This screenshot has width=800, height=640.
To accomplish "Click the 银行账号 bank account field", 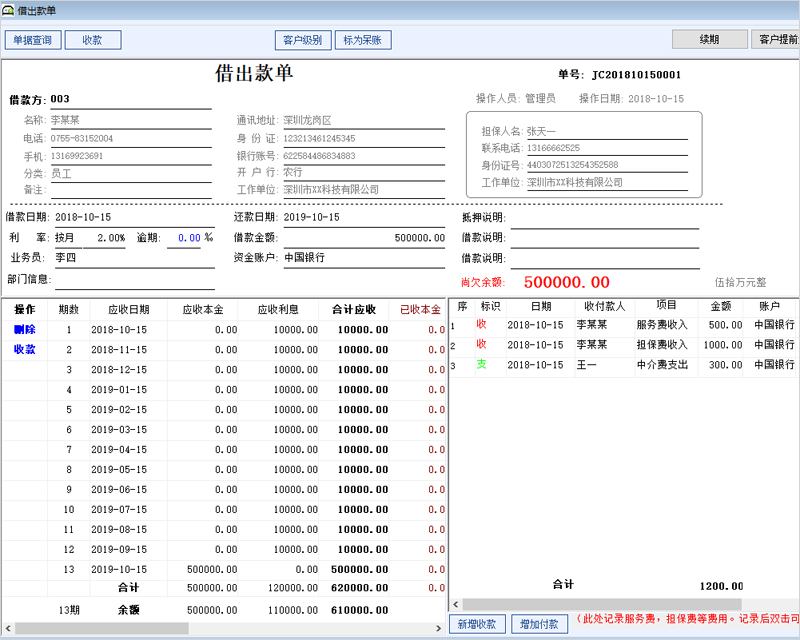I will (x=364, y=156).
